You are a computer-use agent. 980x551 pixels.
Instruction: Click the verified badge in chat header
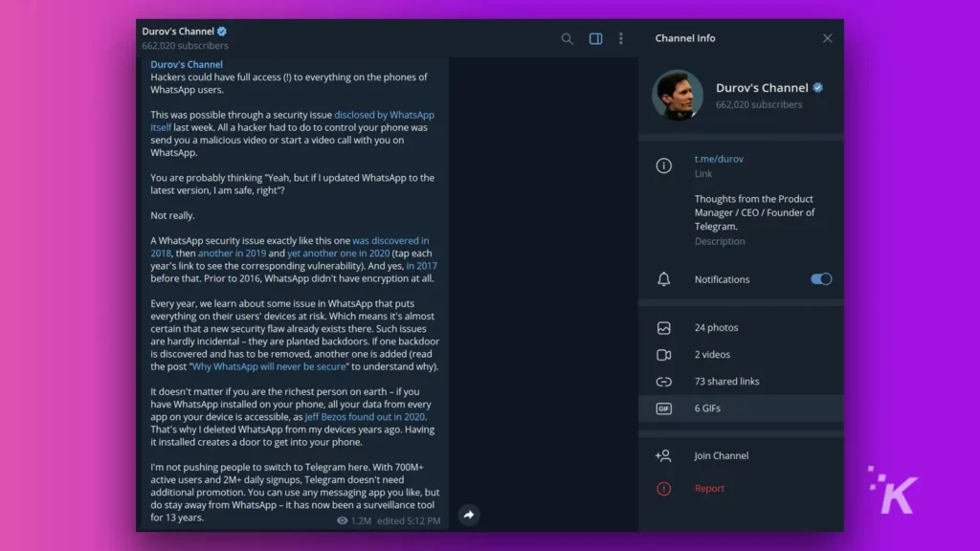(222, 32)
